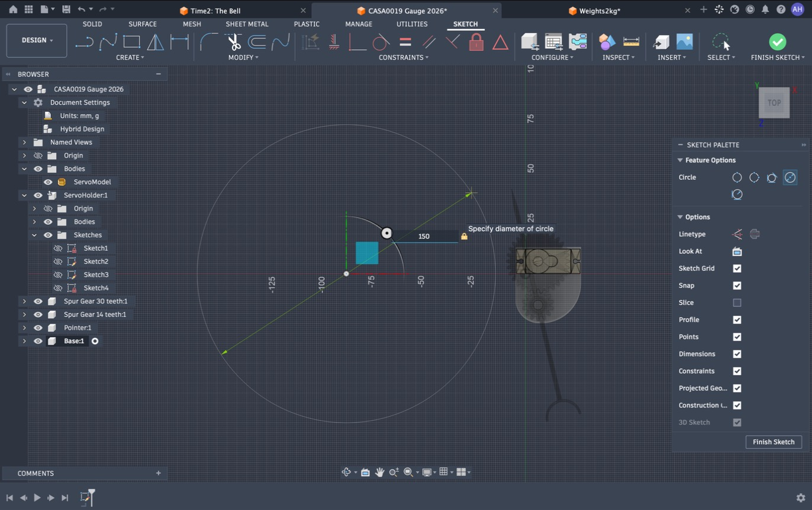
Task: Apply the Fix/Unfix lock constraint
Action: point(476,42)
